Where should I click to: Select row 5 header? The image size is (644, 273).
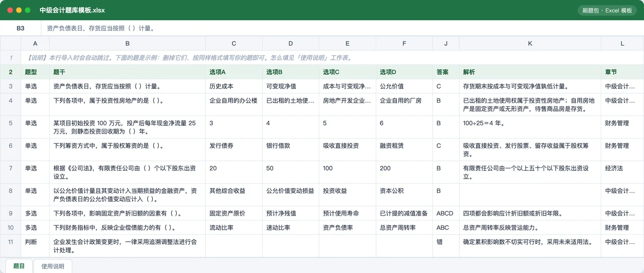(11, 127)
